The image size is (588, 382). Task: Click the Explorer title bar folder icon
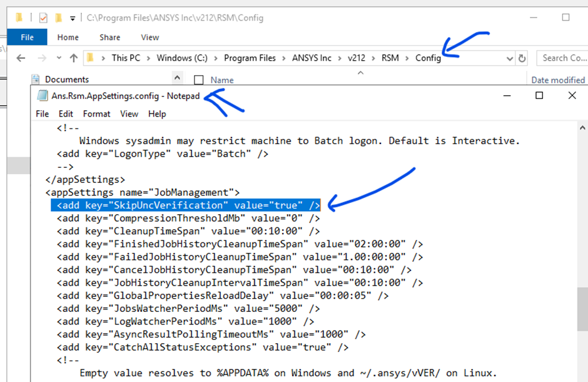pyautogui.click(x=19, y=18)
